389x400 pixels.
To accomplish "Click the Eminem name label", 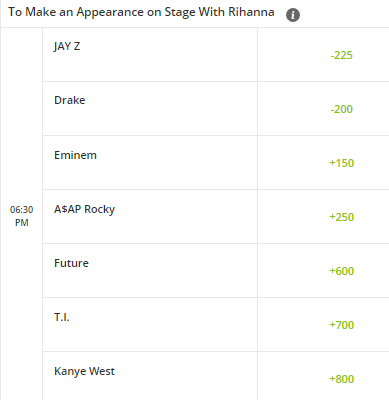I will click(x=75, y=155).
